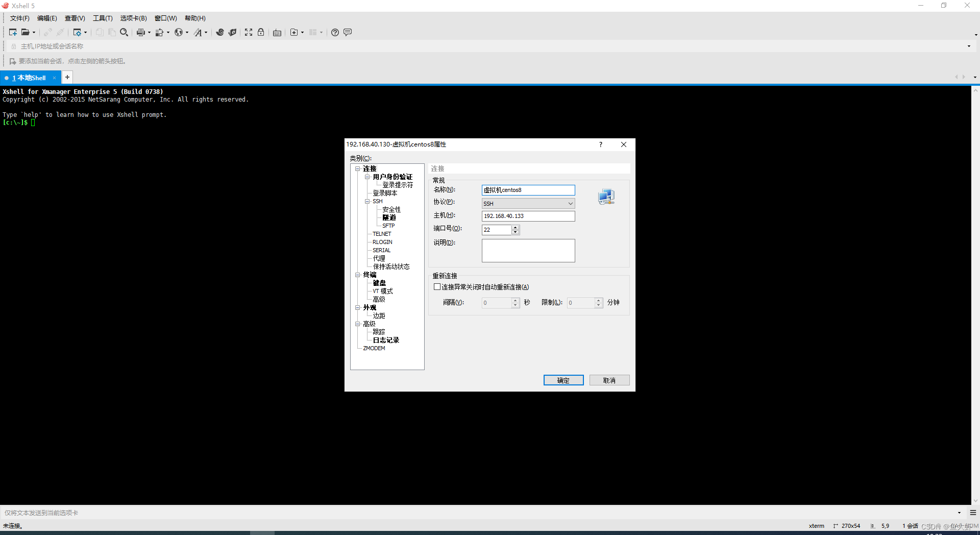Select ZMODEM in the category tree

coord(374,348)
